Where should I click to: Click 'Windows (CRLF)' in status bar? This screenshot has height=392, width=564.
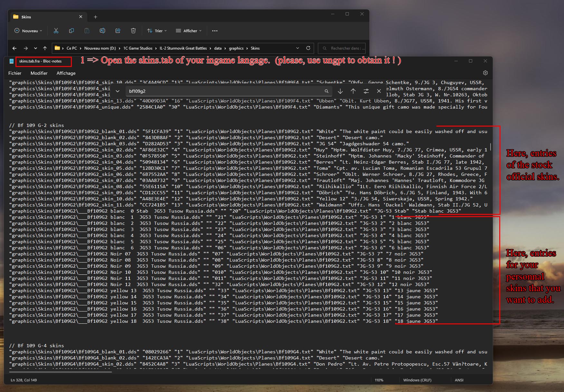pos(417,380)
